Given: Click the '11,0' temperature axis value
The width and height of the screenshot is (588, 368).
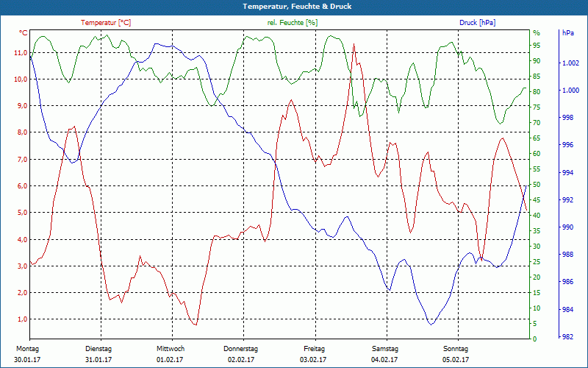Looking at the screenshot, I should click(x=21, y=52).
